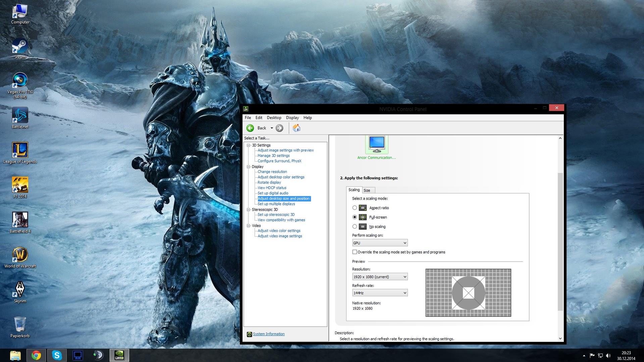Screen dimensions: 644x362
Task: Click the Forward arrow toolbar icon
Action: (x=279, y=128)
